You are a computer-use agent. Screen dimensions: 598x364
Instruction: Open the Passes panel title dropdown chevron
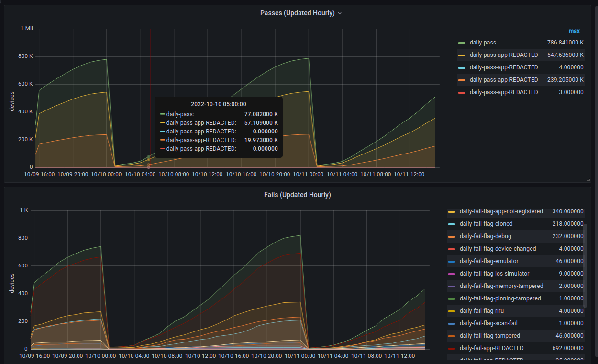point(340,13)
